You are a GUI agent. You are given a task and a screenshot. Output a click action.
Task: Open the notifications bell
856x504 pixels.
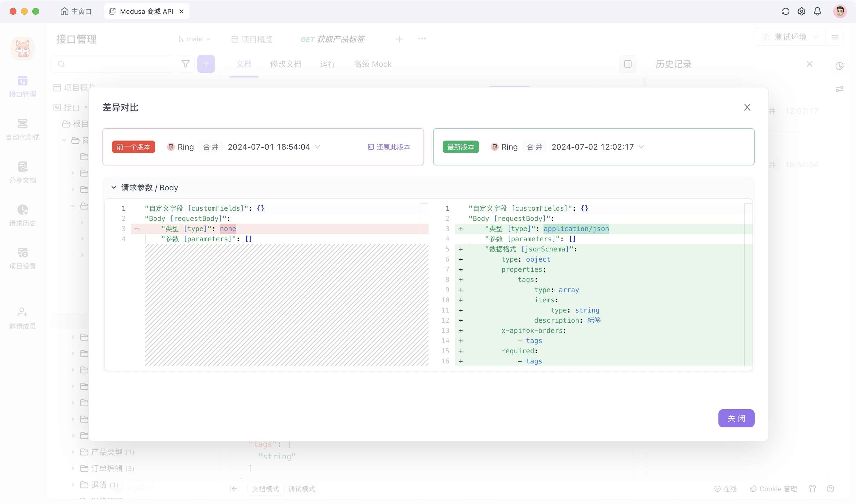click(x=817, y=11)
